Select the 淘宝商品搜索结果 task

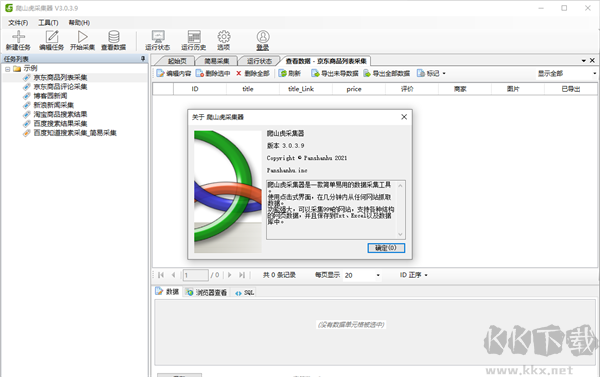coord(60,114)
